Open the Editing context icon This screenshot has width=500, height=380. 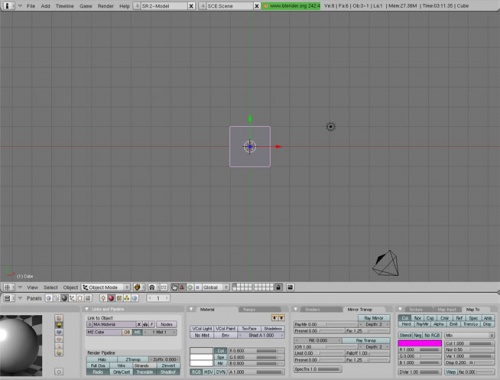(80, 298)
